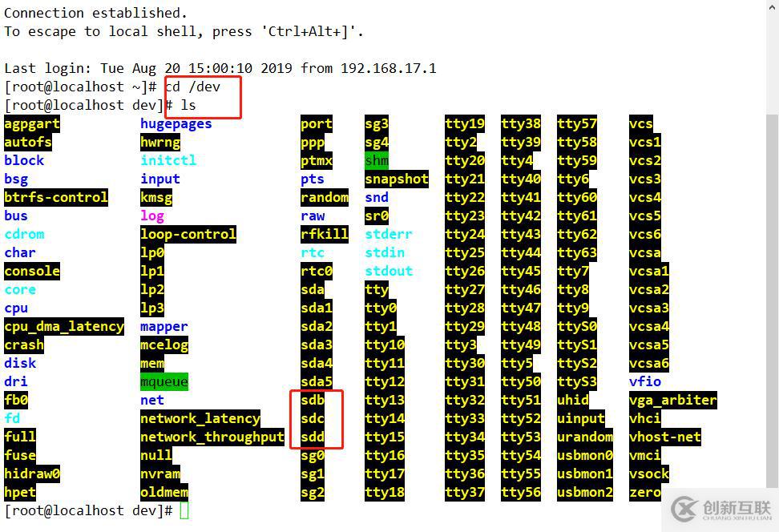The width and height of the screenshot is (779, 532).
Task: Click the green-highlighted 'mqueue' entry
Action: [x=164, y=381]
